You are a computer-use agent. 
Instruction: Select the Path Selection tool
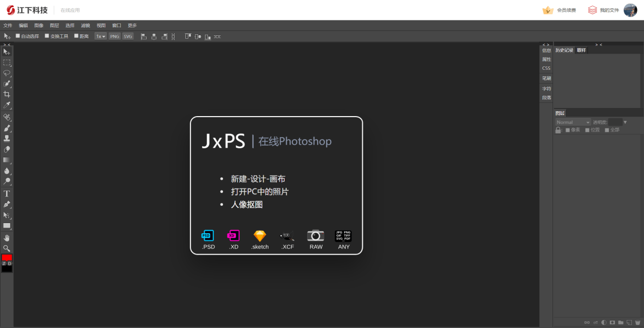7,215
